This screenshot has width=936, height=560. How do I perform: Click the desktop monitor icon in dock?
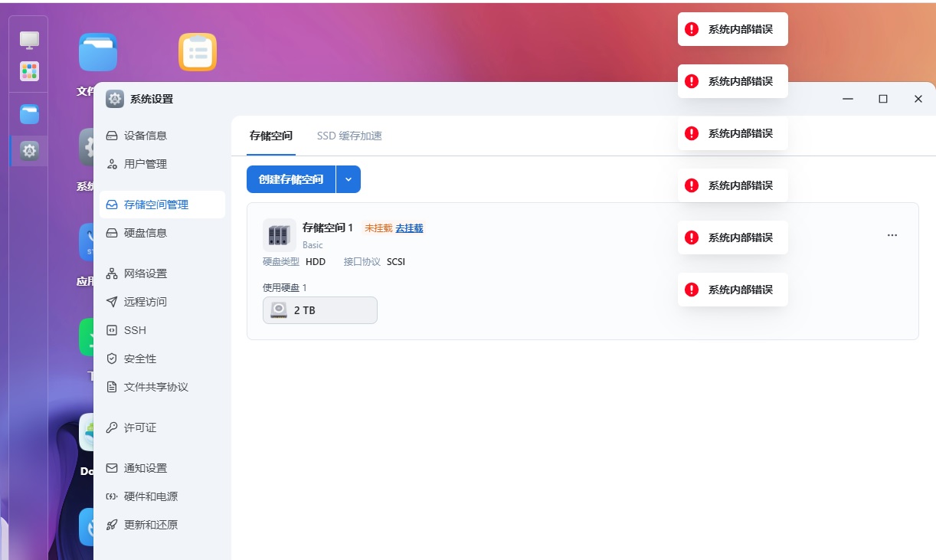[29, 40]
